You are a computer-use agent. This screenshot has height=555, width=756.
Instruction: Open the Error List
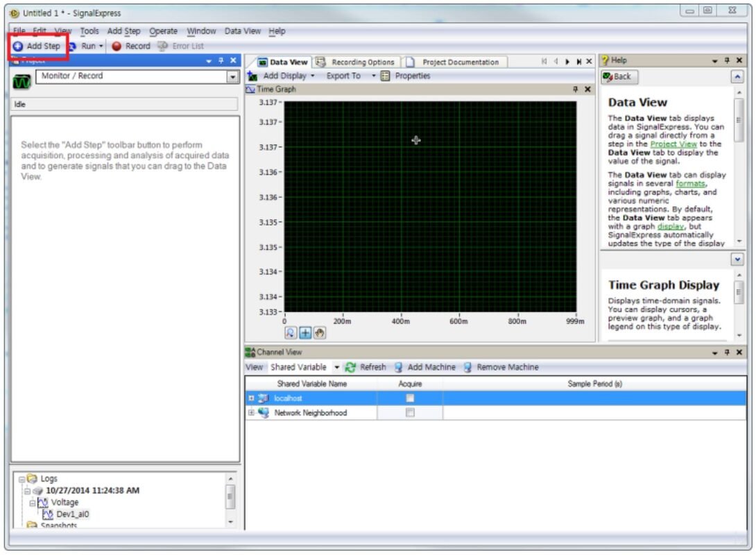tap(181, 46)
